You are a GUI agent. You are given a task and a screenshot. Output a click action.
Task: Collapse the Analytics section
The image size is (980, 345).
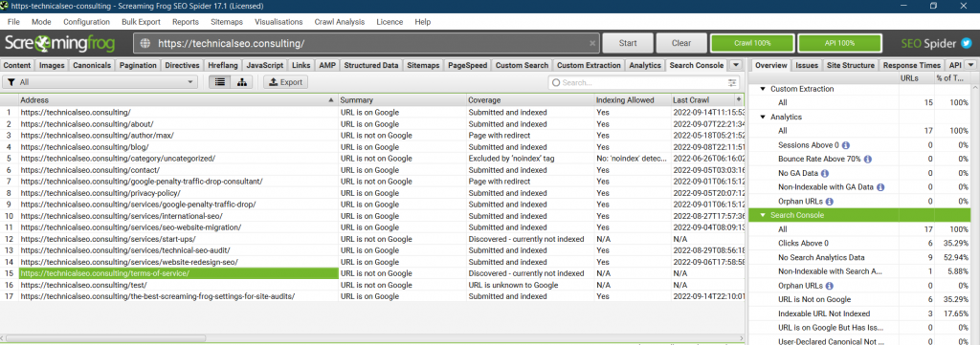tap(763, 118)
